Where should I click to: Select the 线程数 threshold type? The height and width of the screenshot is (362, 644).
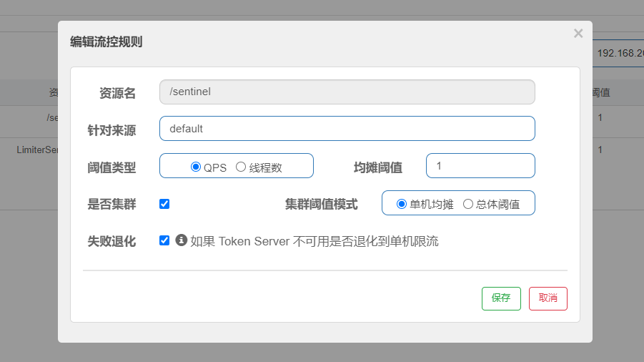241,167
